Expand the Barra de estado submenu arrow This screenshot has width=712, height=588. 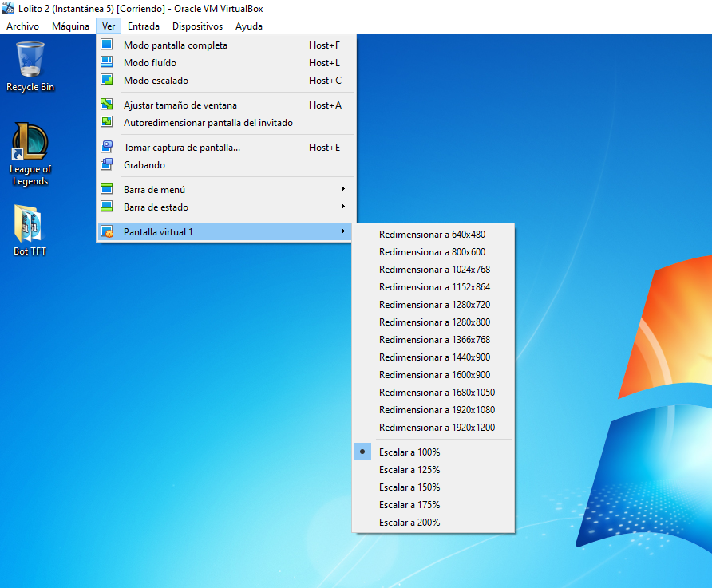(343, 207)
